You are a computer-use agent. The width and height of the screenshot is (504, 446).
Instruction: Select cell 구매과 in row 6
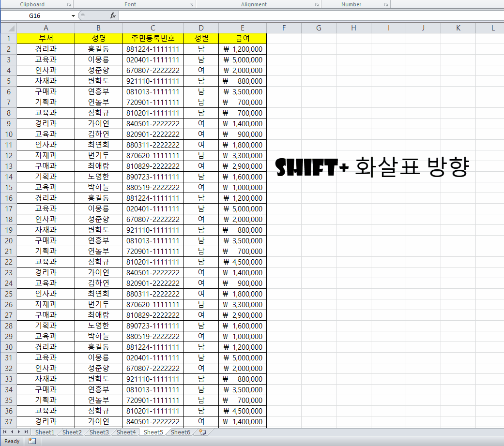coord(46,91)
